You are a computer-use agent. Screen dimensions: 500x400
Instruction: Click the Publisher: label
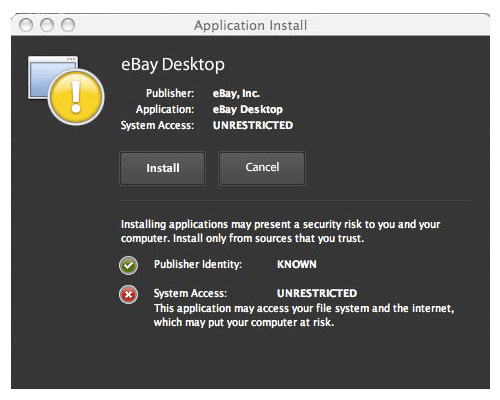(x=170, y=93)
